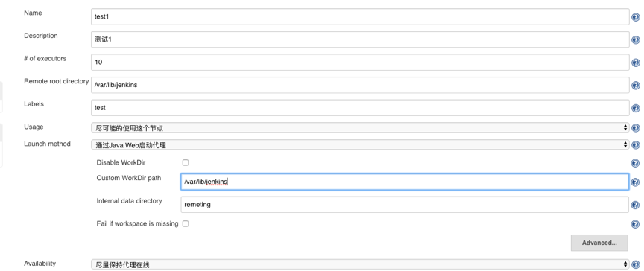This screenshot has height=271, width=644.
Task: Open help for Disable WorkDir
Action: [x=635, y=163]
